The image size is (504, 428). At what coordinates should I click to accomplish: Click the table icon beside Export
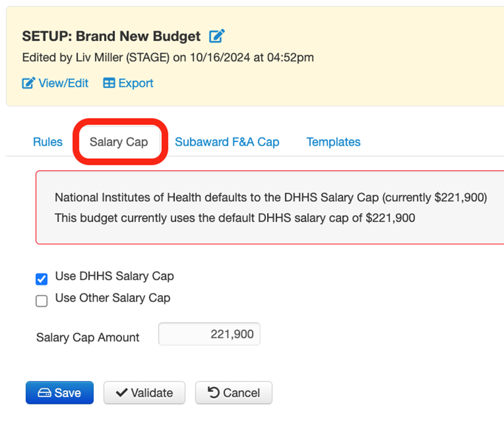click(109, 84)
